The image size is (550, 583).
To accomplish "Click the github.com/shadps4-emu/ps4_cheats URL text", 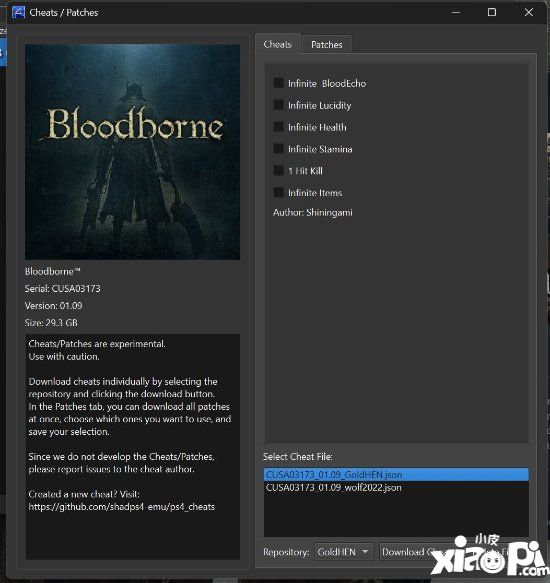I will (x=122, y=507).
